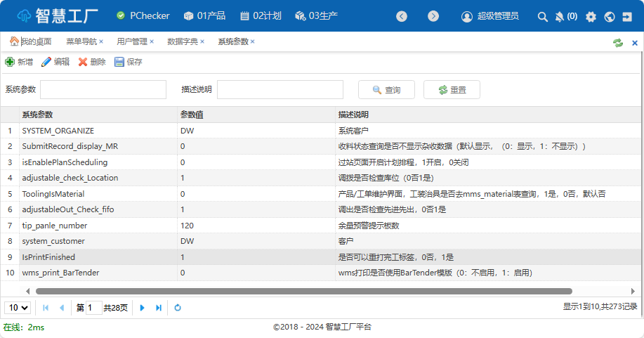Switch to the 数据字典 tab
Screen dimensions: 644x338
[x=182, y=41]
